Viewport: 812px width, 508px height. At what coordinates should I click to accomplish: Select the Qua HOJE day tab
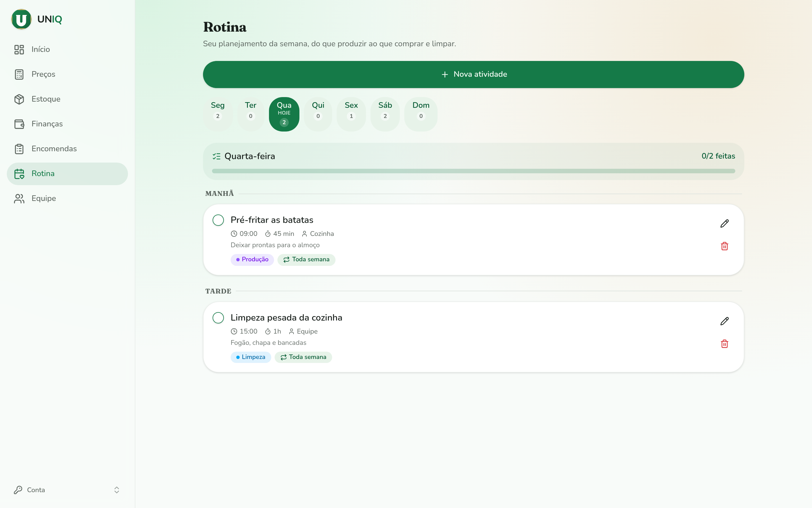point(284,114)
